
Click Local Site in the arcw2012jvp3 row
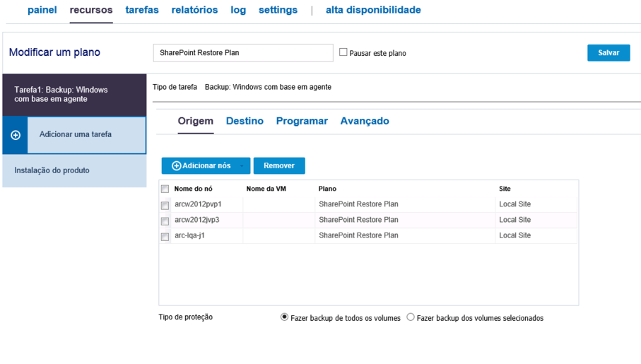point(515,220)
